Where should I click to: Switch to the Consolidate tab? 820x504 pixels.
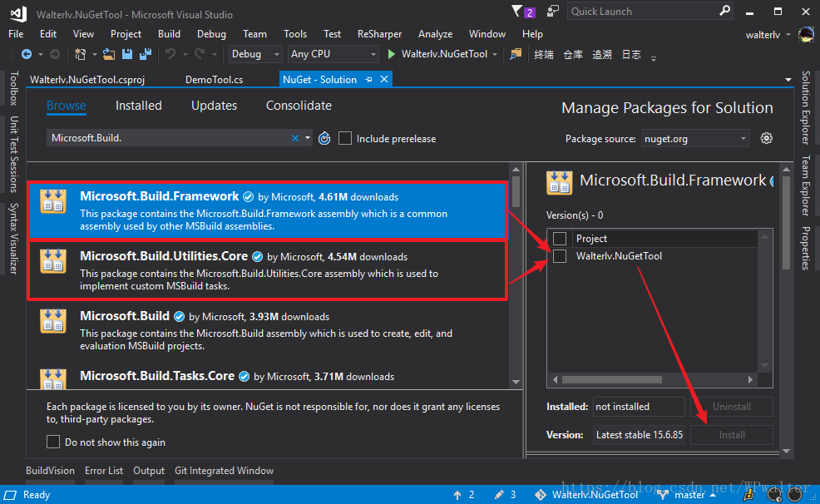pos(299,106)
